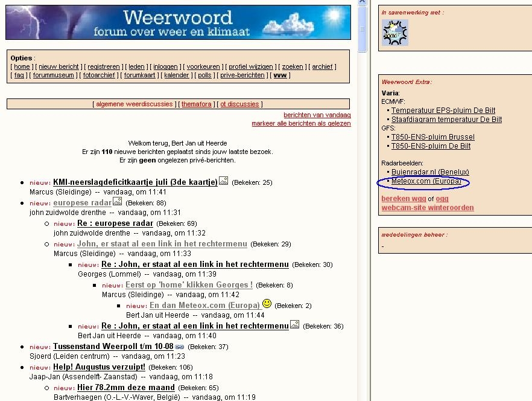Open the kalender
Image resolution: width=532 pixels, height=401 pixels.
(x=176, y=75)
